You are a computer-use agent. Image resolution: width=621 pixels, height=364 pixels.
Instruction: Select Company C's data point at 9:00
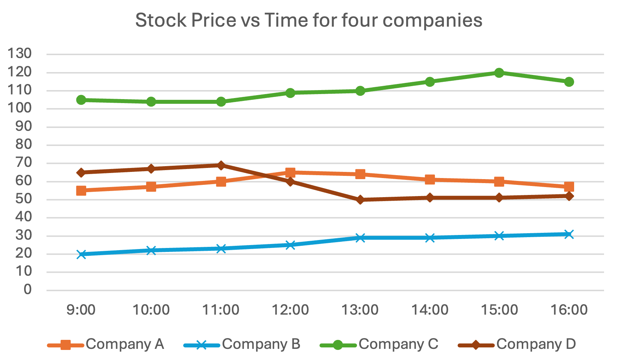coord(82,100)
